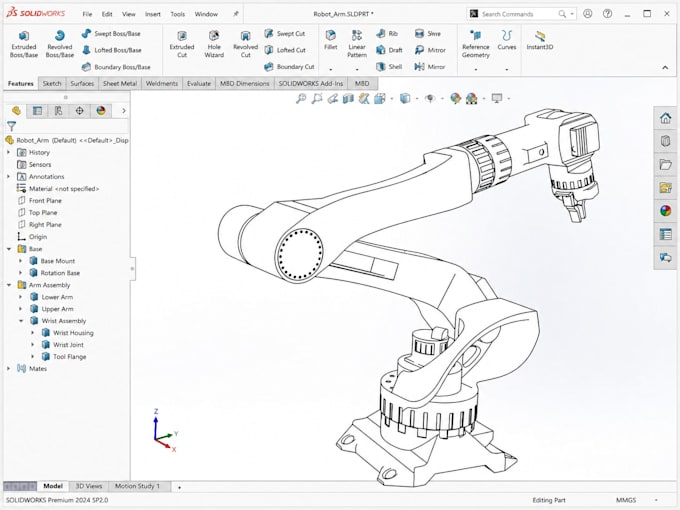Click the Boundary Boss/Base tool
This screenshot has width=680, height=510.
coord(116,67)
